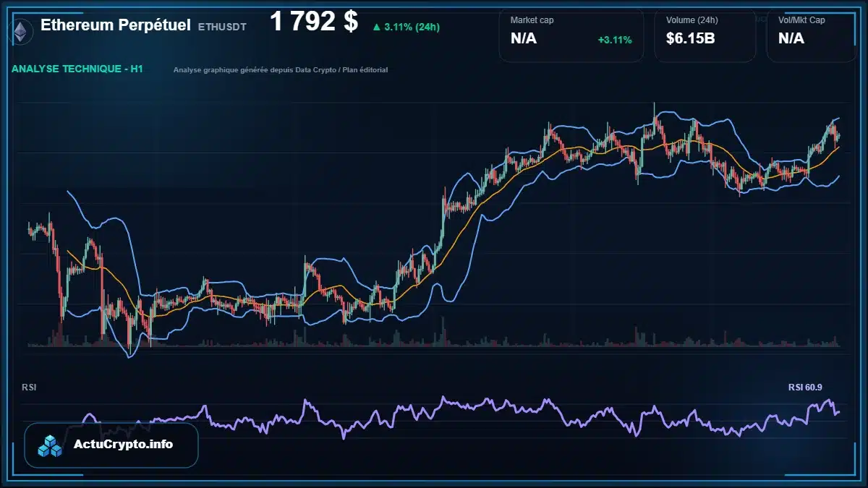Screen dimensions: 868x488
Task: Click the green up-triangle change indicator
Action: point(376,27)
